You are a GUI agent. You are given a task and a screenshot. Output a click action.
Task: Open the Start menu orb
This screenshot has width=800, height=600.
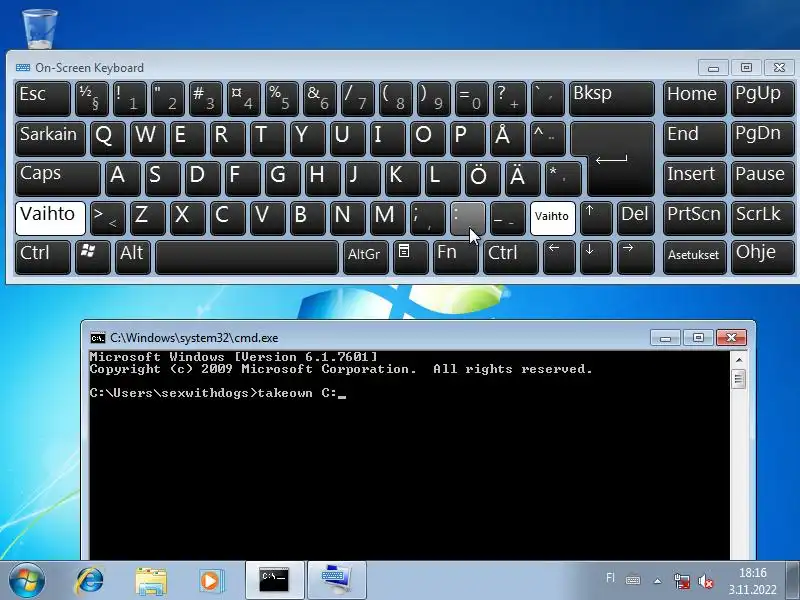[27, 581]
